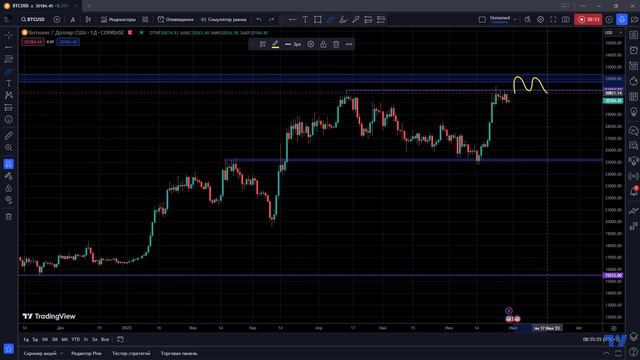Screen dimensions: 640x360
Task: Open the Редактор Pine tab
Action: point(86,353)
